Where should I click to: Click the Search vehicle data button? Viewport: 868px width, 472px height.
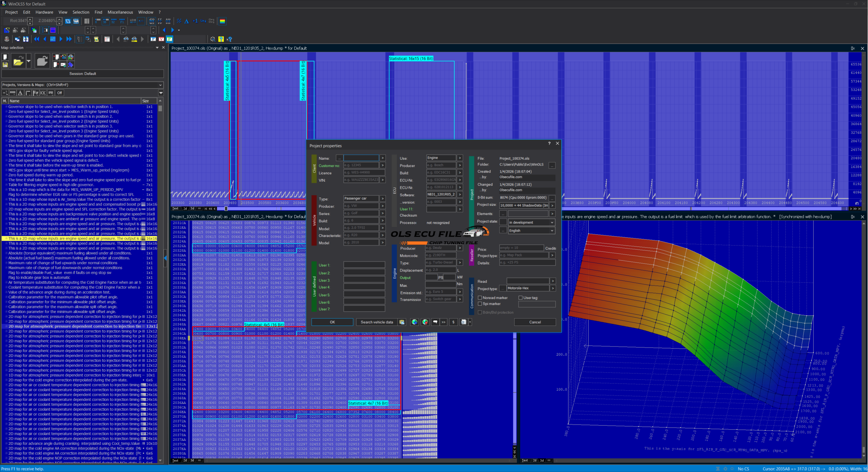376,322
